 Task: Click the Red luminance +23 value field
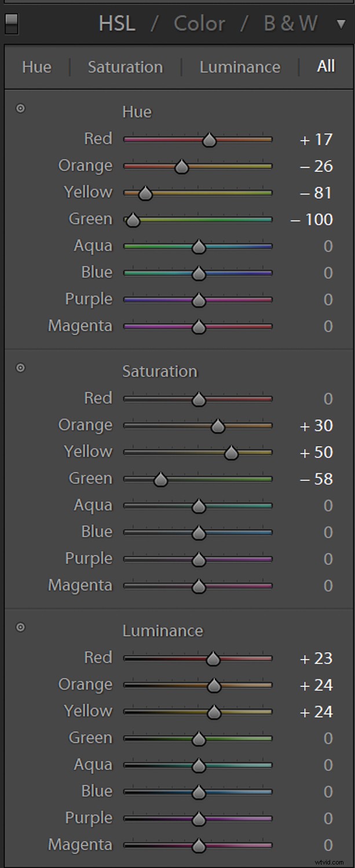pos(316,659)
